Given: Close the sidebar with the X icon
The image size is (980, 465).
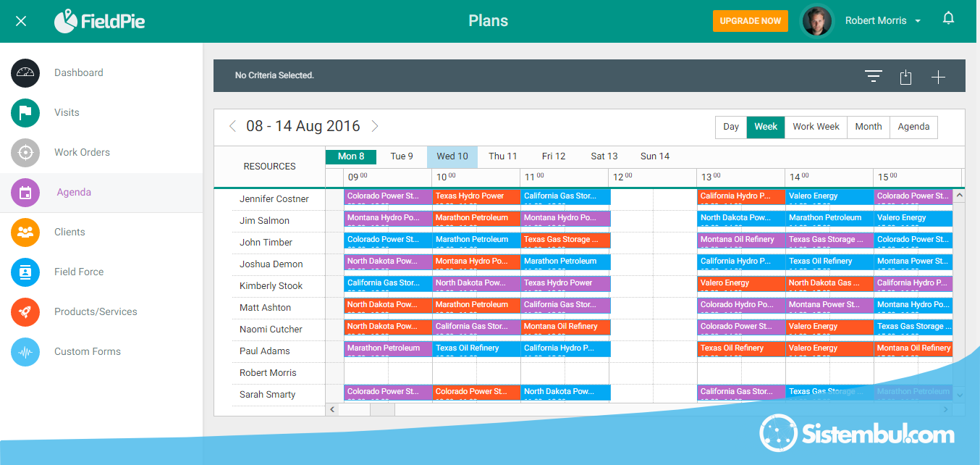Looking at the screenshot, I should (x=21, y=21).
